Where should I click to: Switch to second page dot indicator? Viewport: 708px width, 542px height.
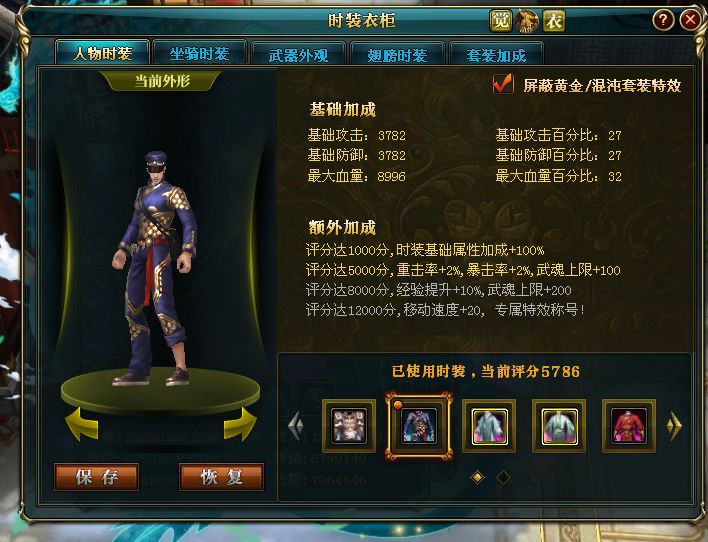click(503, 477)
